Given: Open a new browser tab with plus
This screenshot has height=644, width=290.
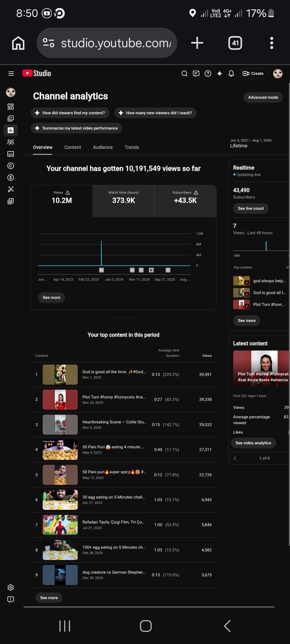Looking at the screenshot, I should (x=197, y=43).
